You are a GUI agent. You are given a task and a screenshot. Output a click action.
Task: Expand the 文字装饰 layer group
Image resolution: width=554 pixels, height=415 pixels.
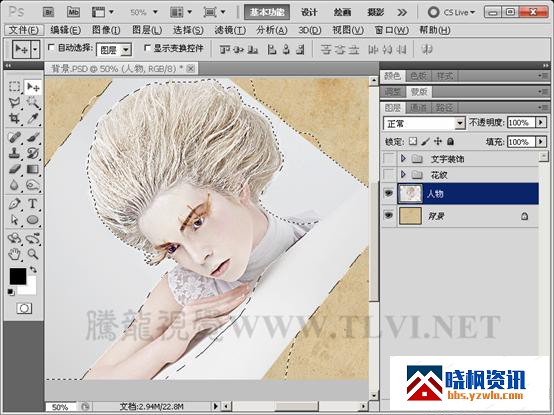pos(403,158)
